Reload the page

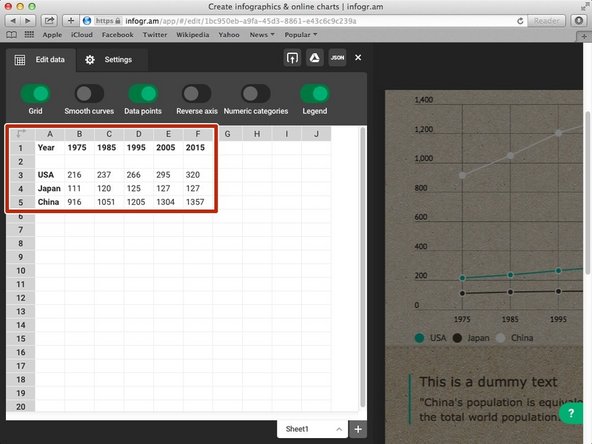click(x=520, y=21)
